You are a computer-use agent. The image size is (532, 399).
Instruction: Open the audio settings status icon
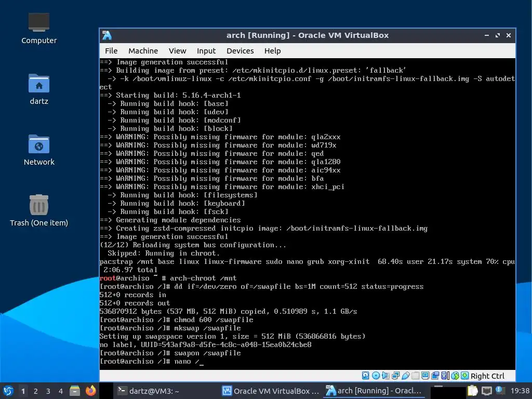coord(385,376)
